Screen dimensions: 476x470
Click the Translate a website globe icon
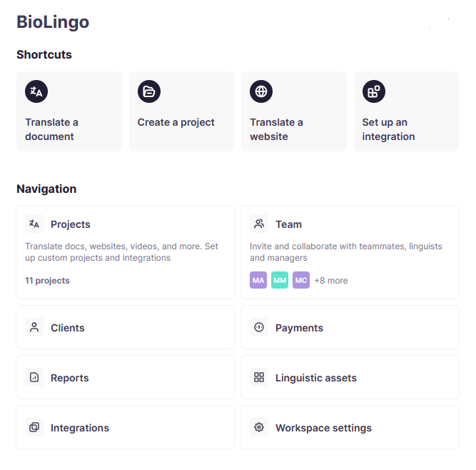coord(261,91)
